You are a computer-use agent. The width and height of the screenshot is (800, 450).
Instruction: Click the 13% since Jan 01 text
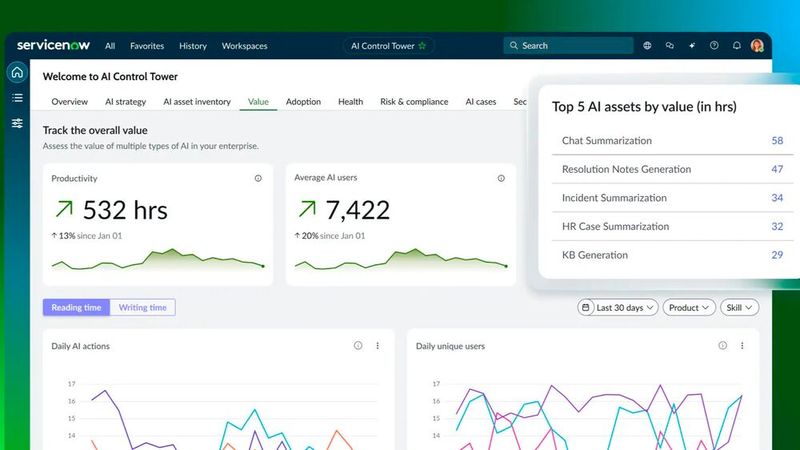(87, 236)
